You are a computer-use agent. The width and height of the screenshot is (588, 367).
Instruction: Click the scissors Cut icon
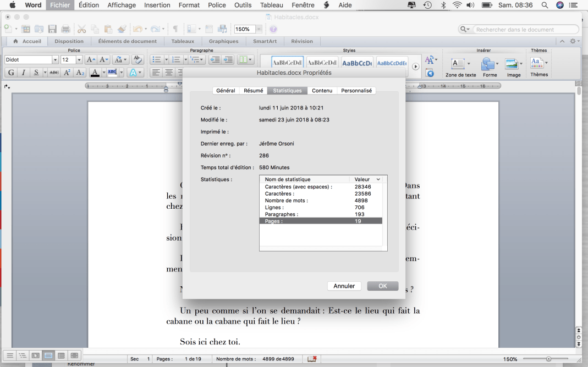pyautogui.click(x=81, y=29)
